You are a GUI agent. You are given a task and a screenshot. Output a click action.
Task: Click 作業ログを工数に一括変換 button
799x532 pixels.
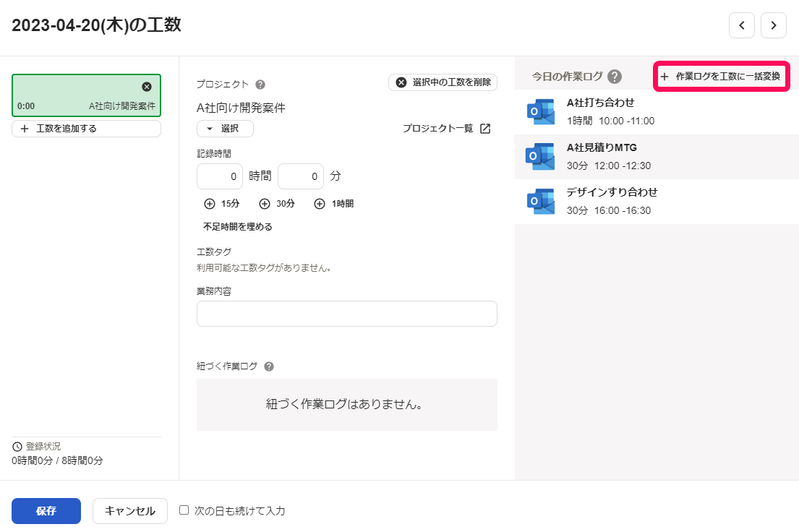point(722,77)
